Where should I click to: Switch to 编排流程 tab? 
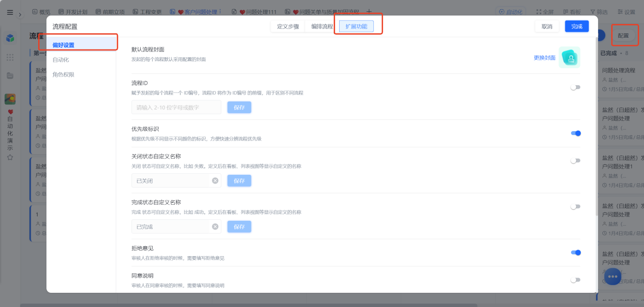pos(322,26)
